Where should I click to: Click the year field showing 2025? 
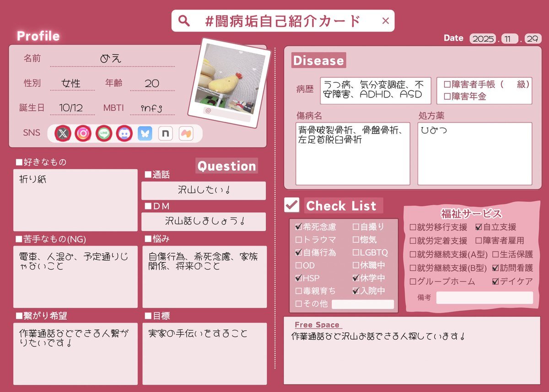coord(483,39)
